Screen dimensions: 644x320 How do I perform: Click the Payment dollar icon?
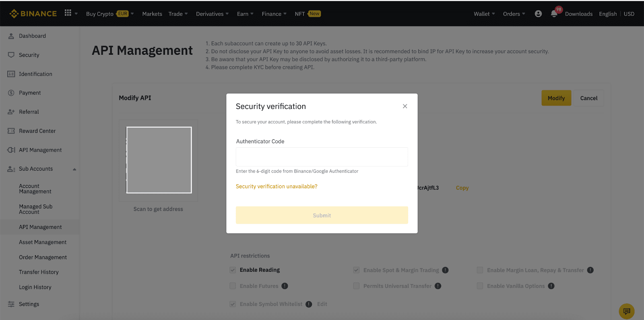pyautogui.click(x=11, y=93)
